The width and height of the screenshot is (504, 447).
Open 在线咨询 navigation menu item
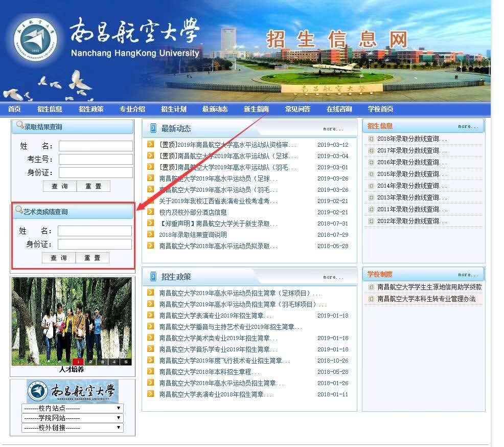(339, 109)
